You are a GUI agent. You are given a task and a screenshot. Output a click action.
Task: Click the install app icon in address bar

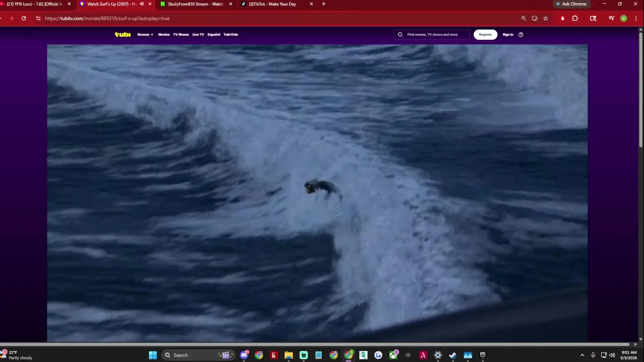point(534,18)
